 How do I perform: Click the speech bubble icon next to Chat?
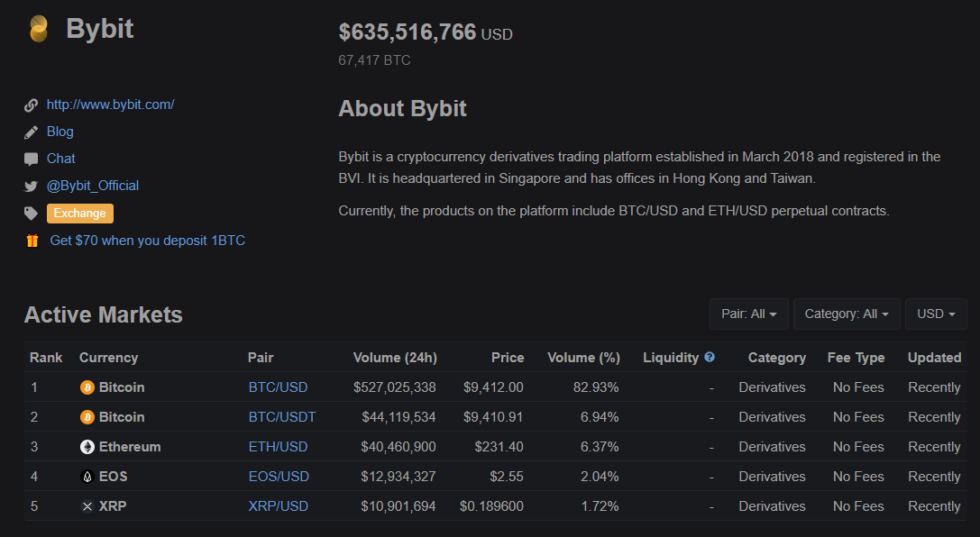31,159
